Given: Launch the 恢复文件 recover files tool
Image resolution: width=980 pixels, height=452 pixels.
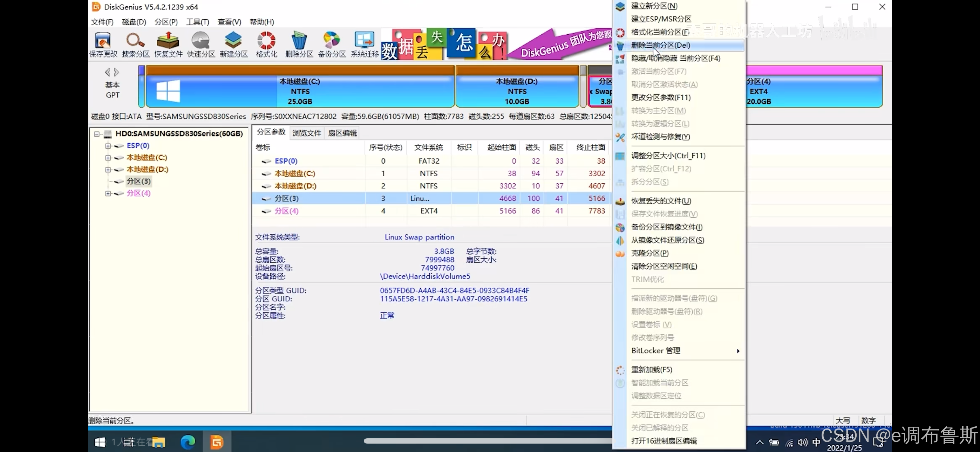Looking at the screenshot, I should 169,44.
